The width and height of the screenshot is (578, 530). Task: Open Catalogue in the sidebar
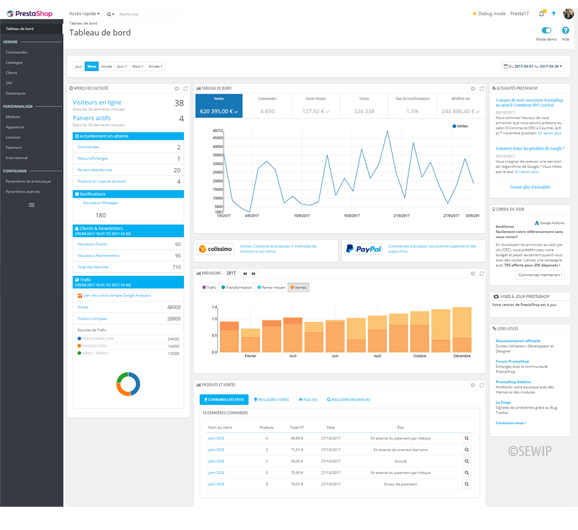coord(14,63)
